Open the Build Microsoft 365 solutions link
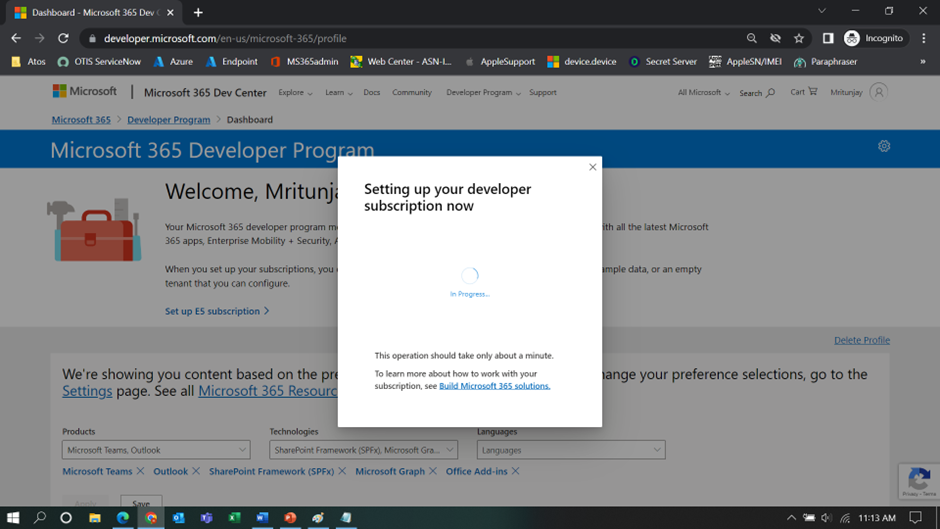The width and height of the screenshot is (940, 529). (495, 386)
